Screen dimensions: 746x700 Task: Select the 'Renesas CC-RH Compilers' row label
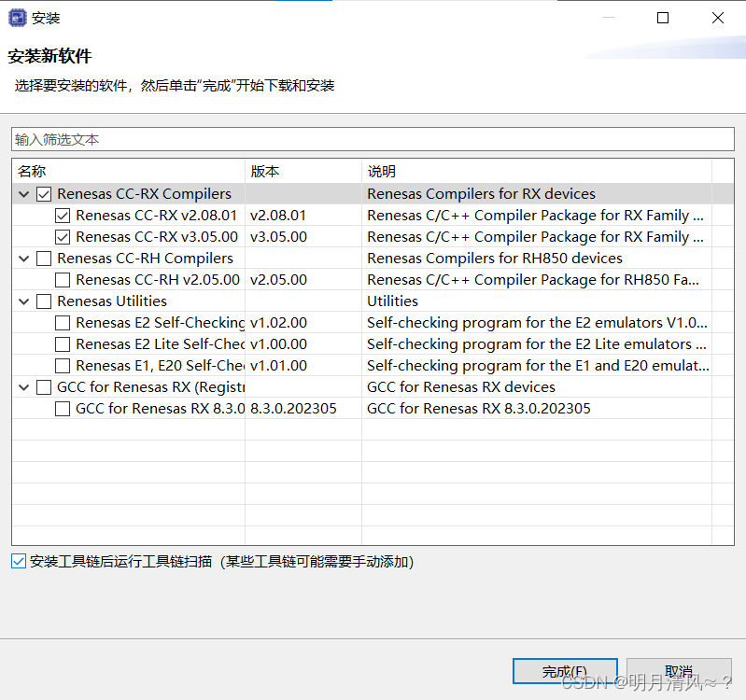(145, 259)
